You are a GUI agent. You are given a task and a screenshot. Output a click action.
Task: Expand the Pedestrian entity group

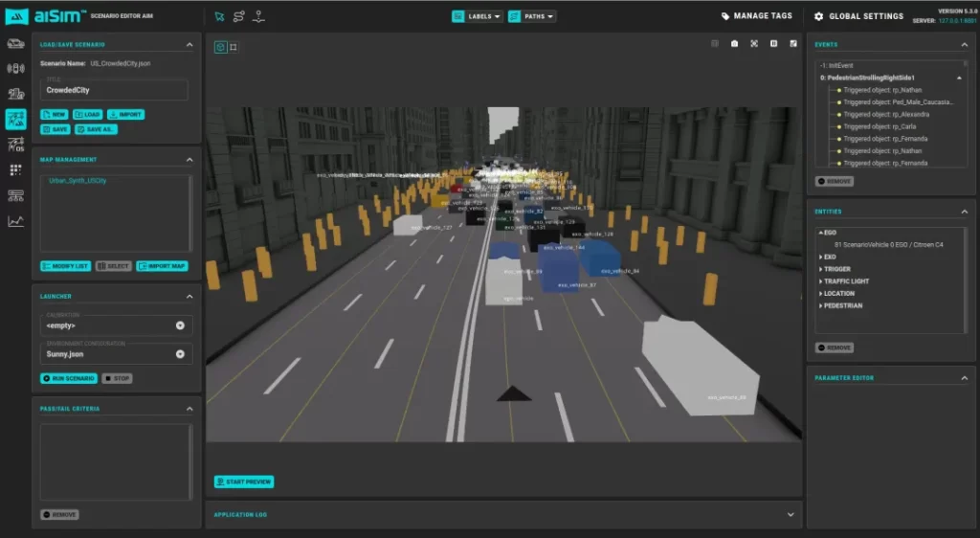(x=842, y=305)
